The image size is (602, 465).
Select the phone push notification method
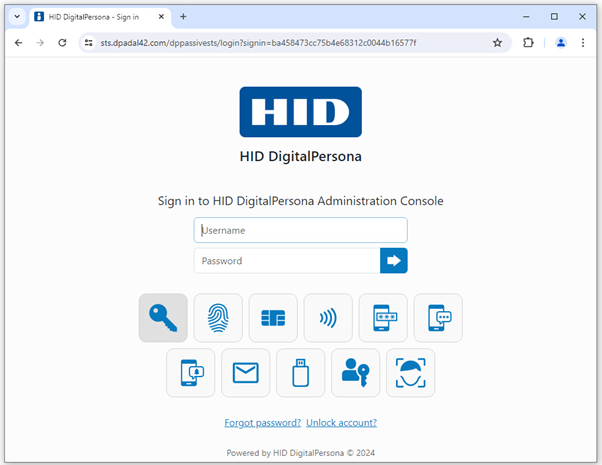[x=190, y=373]
